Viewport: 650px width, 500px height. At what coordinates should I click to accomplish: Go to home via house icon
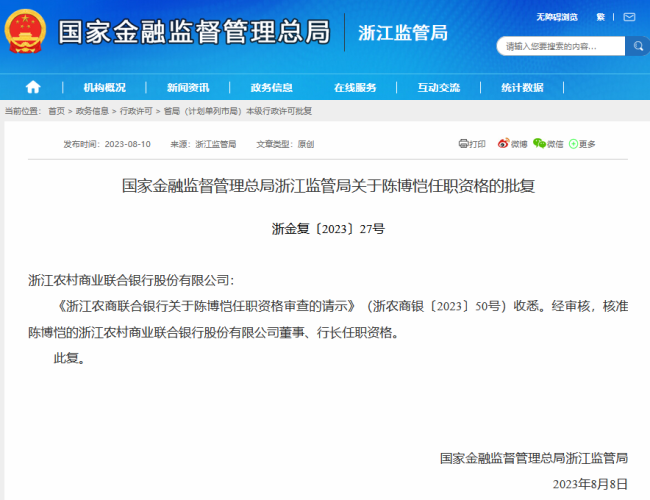coord(33,87)
